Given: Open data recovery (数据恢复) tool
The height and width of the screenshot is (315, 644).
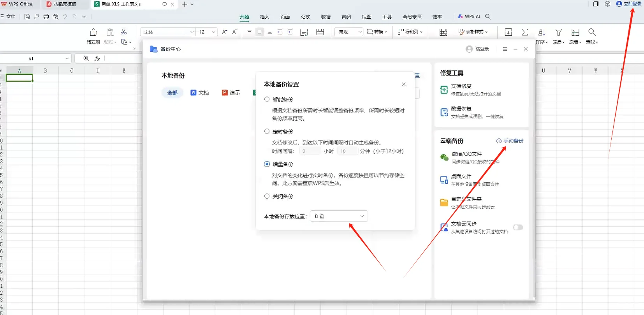Looking at the screenshot, I should tap(472, 112).
